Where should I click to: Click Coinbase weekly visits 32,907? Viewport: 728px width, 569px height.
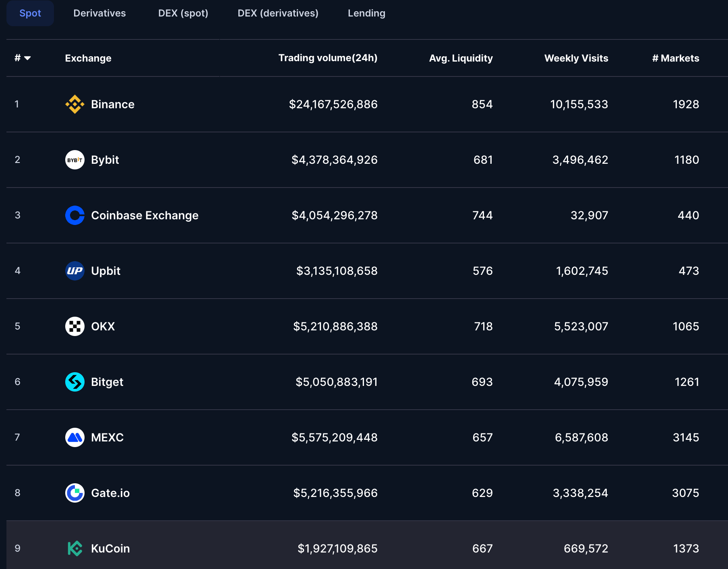click(589, 215)
